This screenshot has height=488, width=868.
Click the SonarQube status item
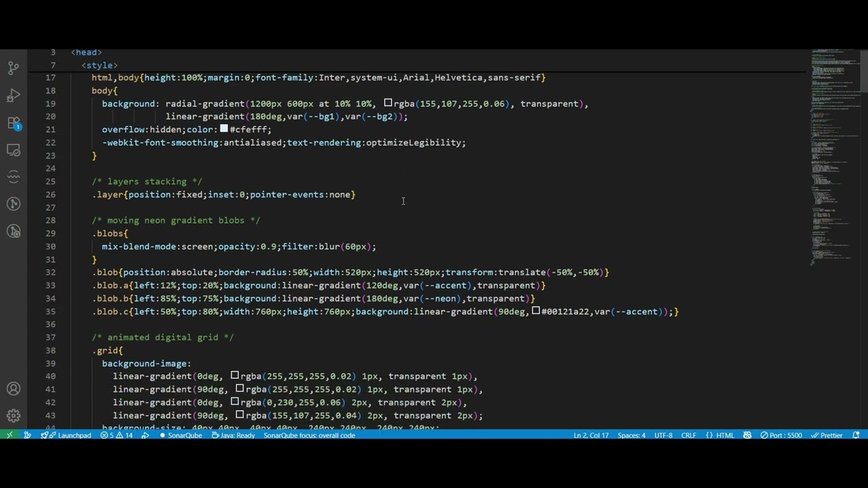pos(180,435)
